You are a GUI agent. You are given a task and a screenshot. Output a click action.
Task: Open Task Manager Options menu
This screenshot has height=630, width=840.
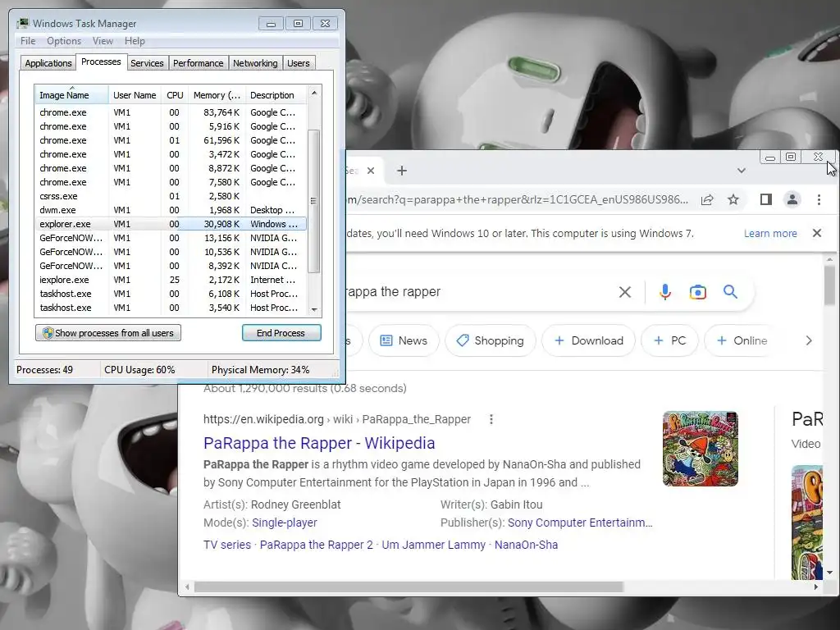64,41
